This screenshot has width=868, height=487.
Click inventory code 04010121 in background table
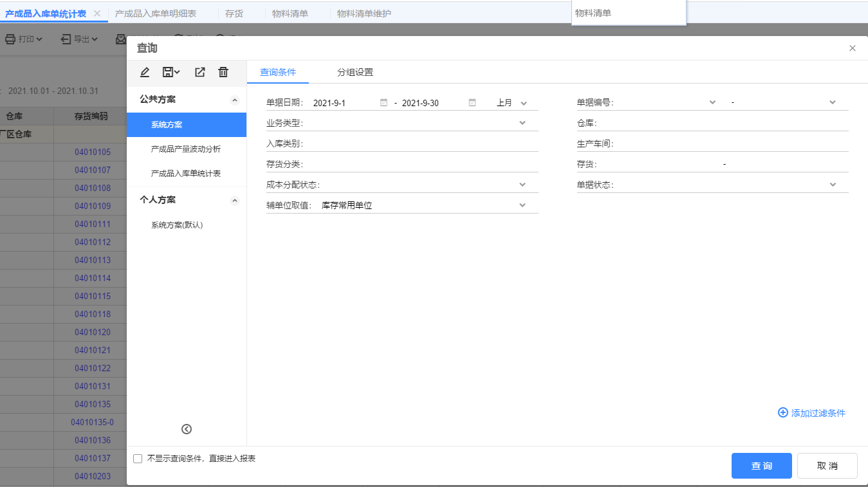tap(93, 351)
